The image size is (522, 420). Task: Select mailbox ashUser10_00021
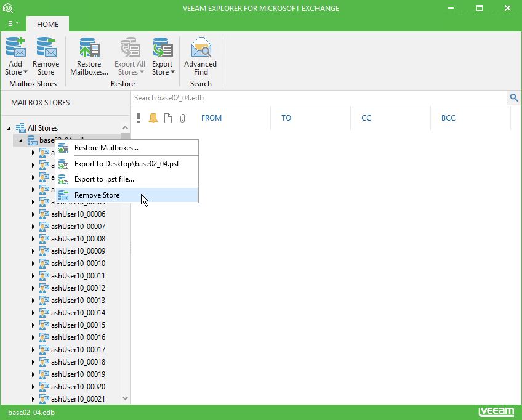[78, 399]
